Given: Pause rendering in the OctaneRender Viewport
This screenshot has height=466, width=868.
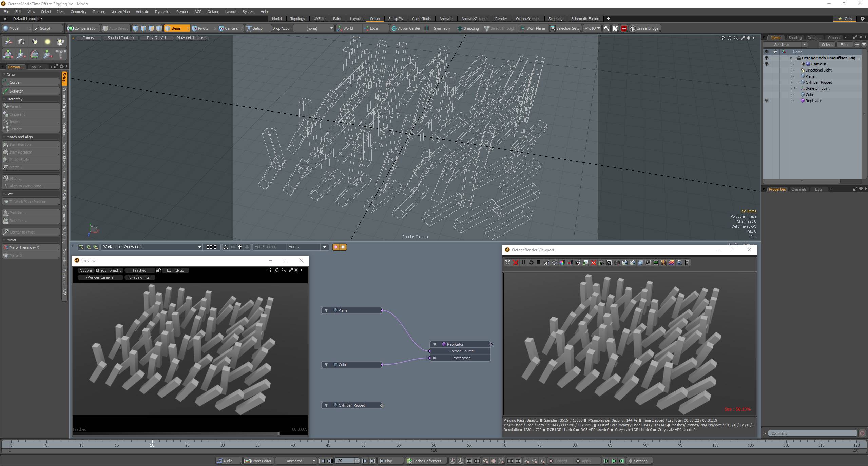Looking at the screenshot, I should click(523, 263).
